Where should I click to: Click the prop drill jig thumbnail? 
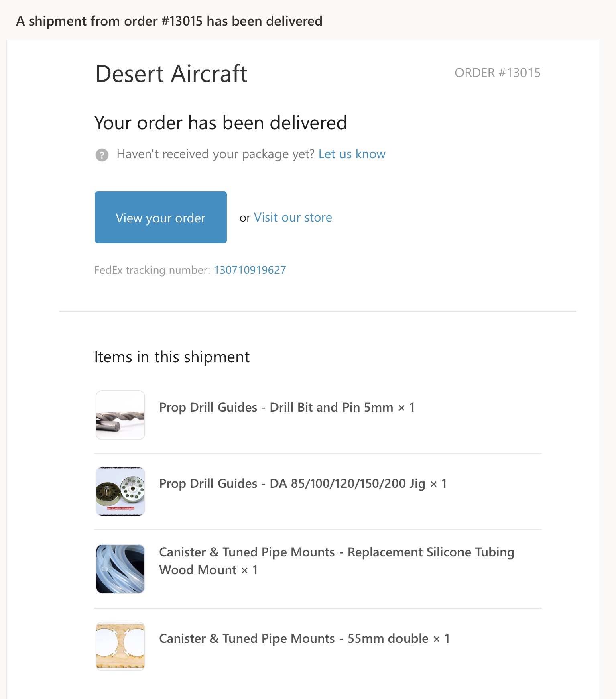[120, 491]
